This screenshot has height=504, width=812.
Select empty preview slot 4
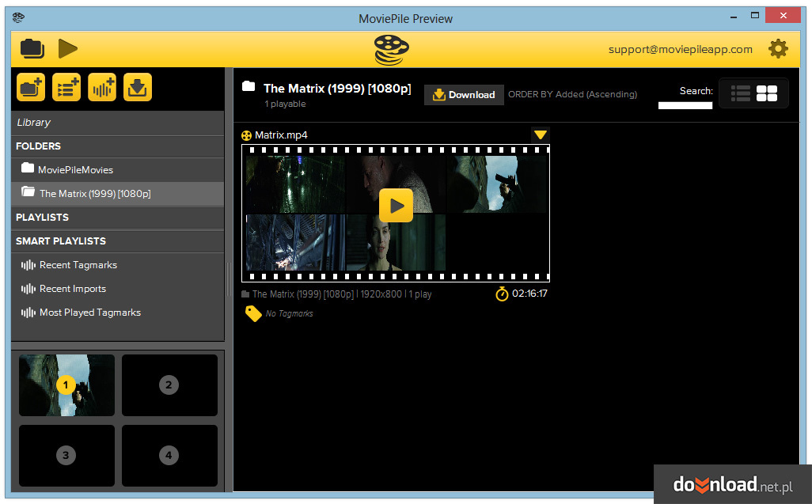click(x=169, y=456)
